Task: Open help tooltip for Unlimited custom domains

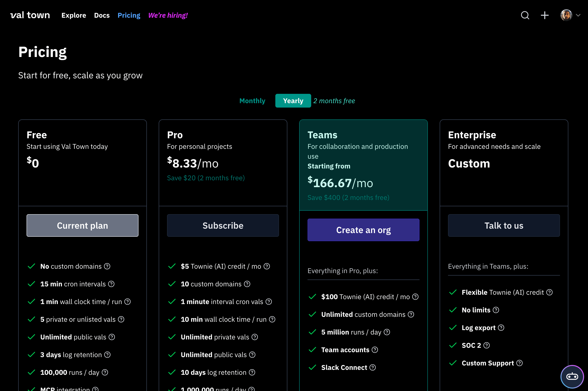Action: 411,314
